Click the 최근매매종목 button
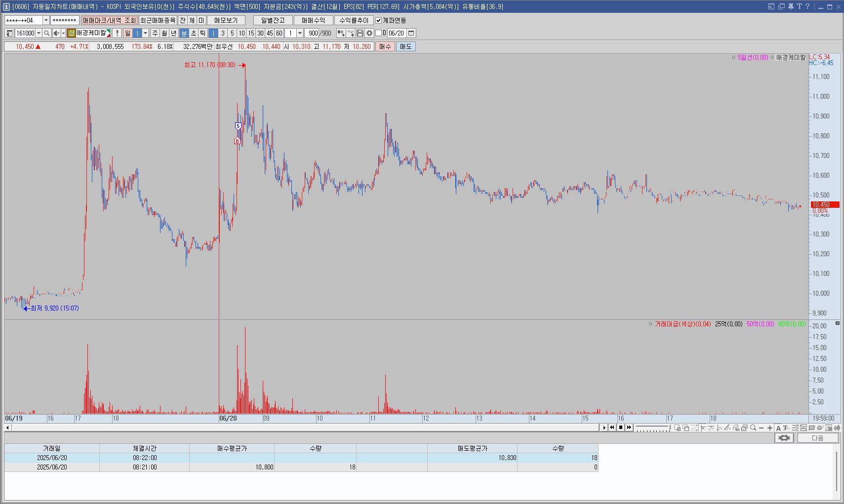Screen dimensions: 844x504 pyautogui.click(x=158, y=20)
